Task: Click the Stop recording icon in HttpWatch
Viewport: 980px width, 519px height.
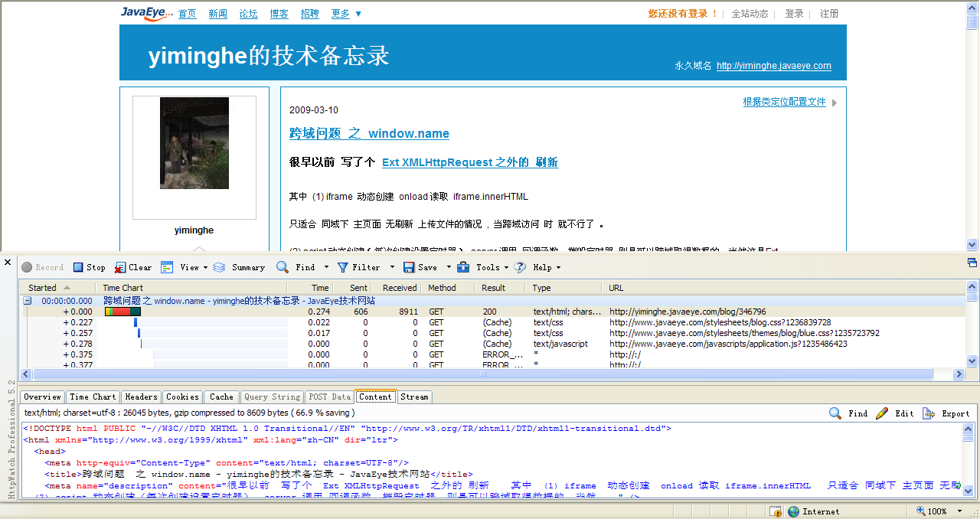Action: click(x=78, y=267)
